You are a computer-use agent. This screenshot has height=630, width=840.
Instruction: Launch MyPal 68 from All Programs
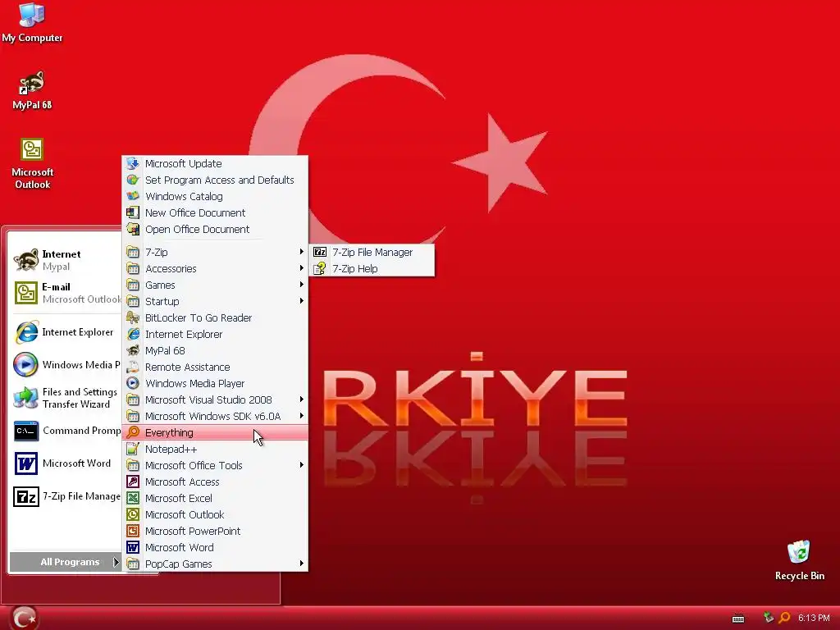click(x=216, y=350)
